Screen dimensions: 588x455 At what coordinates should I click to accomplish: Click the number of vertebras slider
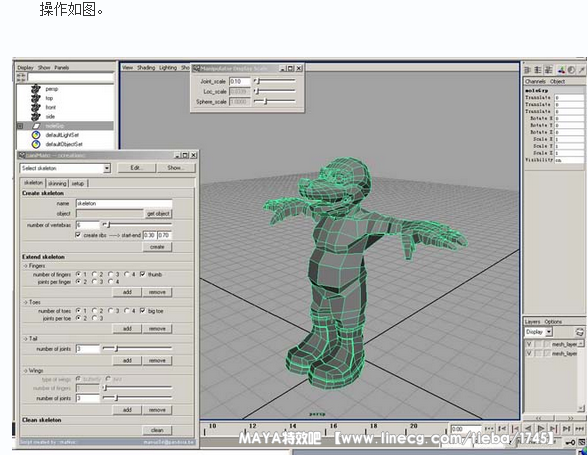coord(137,225)
